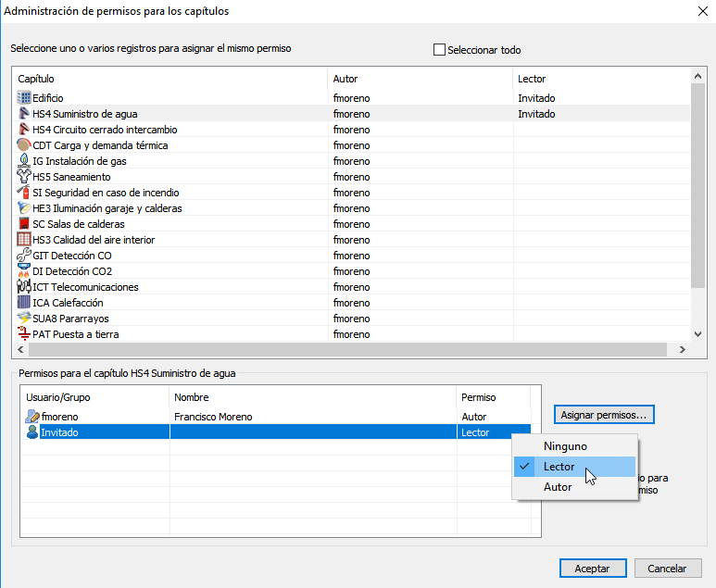Click the Capítulo column header

pos(170,79)
